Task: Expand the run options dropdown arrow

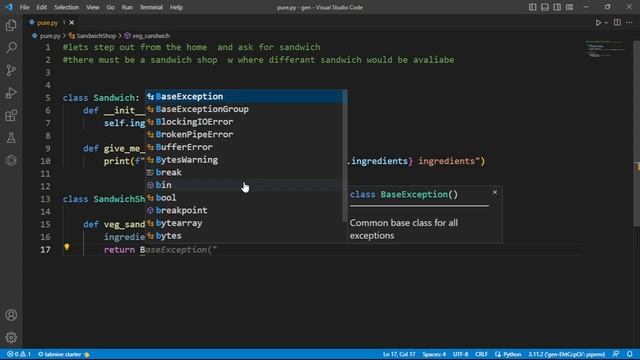Action: [606, 23]
